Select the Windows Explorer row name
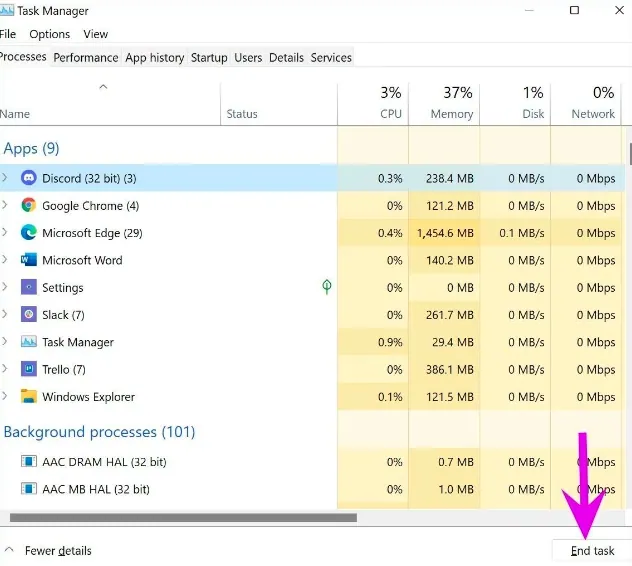Image resolution: width=632 pixels, height=566 pixels. pos(89,397)
